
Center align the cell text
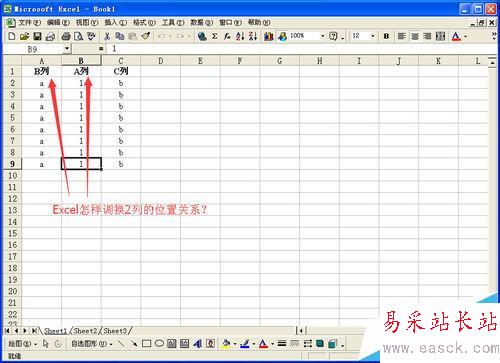pyautogui.click(x=415, y=36)
